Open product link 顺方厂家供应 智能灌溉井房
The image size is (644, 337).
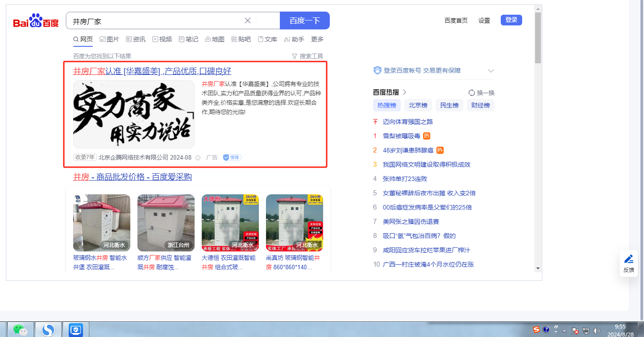pos(165,263)
